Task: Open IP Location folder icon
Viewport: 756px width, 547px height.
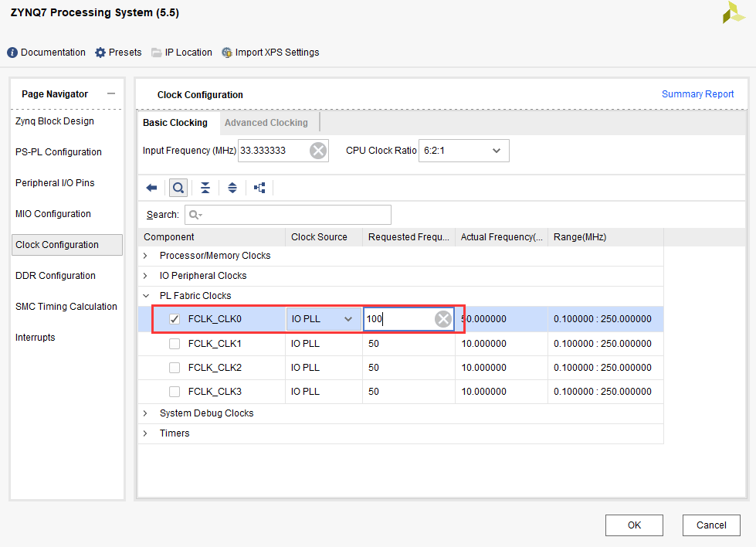Action: [x=156, y=53]
